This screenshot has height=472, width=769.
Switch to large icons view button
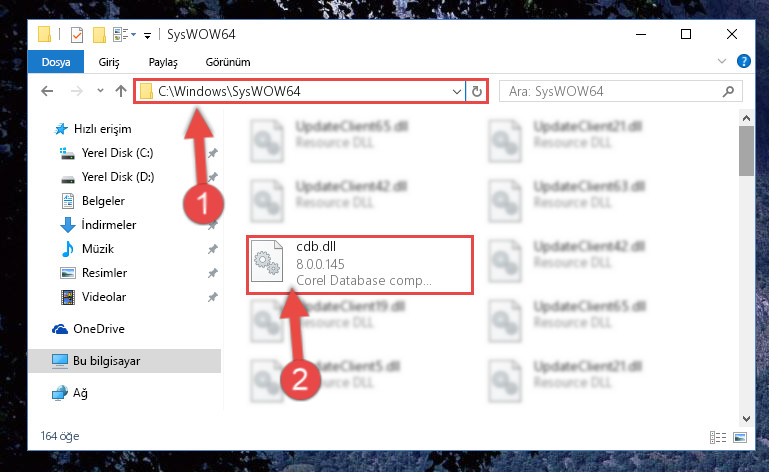point(740,437)
